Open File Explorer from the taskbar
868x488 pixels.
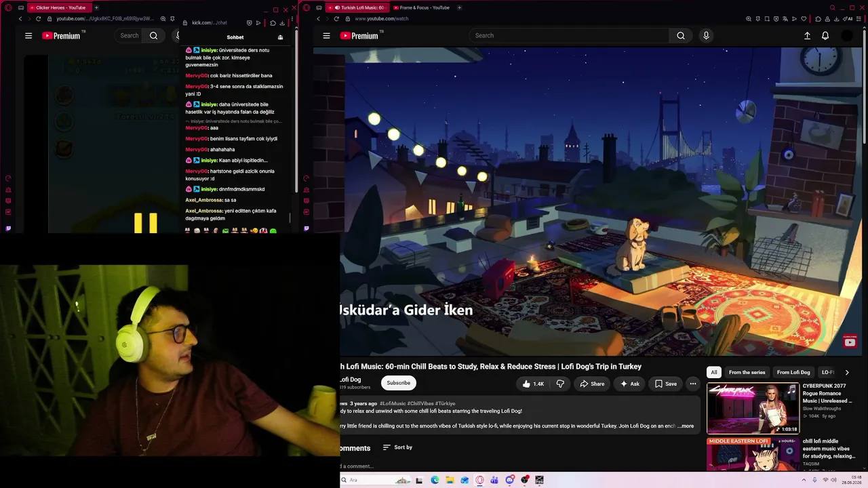(x=450, y=480)
